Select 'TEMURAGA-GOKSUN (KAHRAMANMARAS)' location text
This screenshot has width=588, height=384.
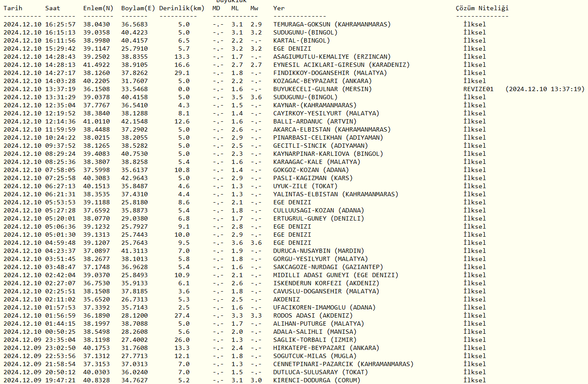[x=332, y=24]
